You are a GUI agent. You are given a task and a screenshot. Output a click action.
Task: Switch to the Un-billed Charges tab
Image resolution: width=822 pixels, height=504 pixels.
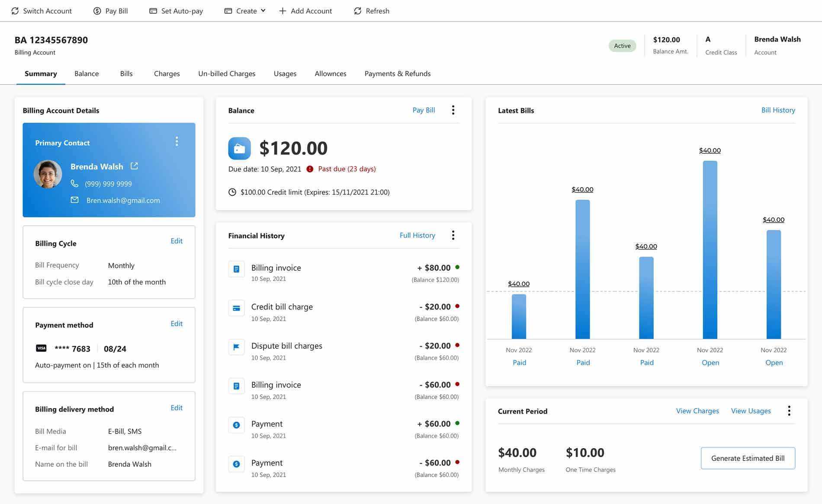click(x=227, y=73)
